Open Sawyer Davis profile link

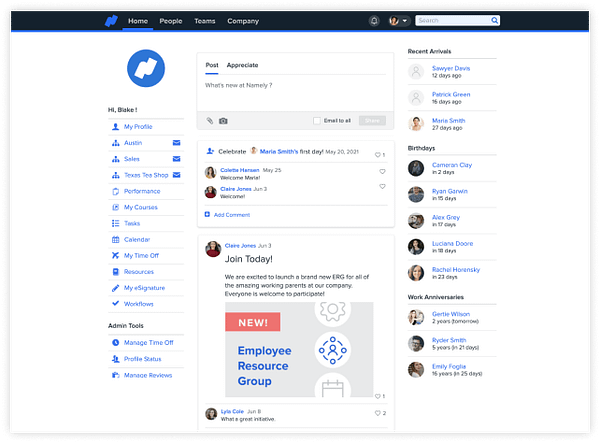451,67
